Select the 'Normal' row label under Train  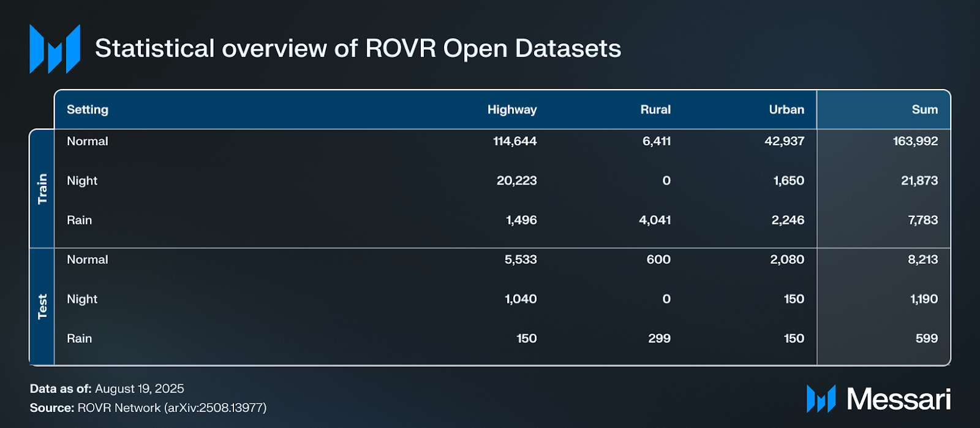[88, 141]
